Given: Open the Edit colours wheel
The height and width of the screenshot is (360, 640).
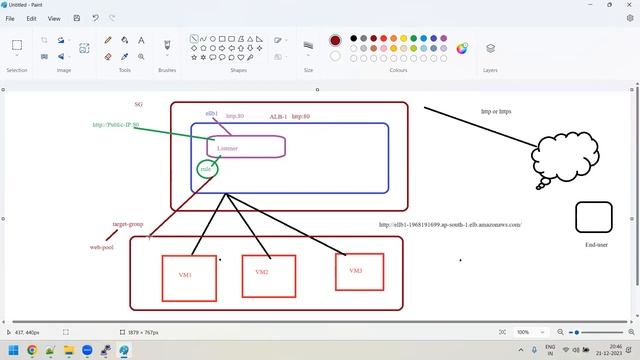Looking at the screenshot, I should [x=462, y=48].
